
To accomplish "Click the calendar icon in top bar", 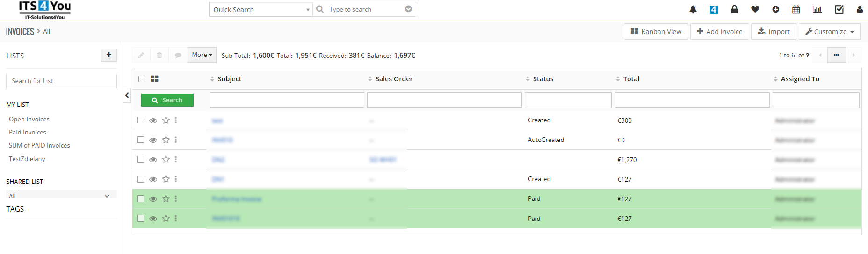I will 796,9.
